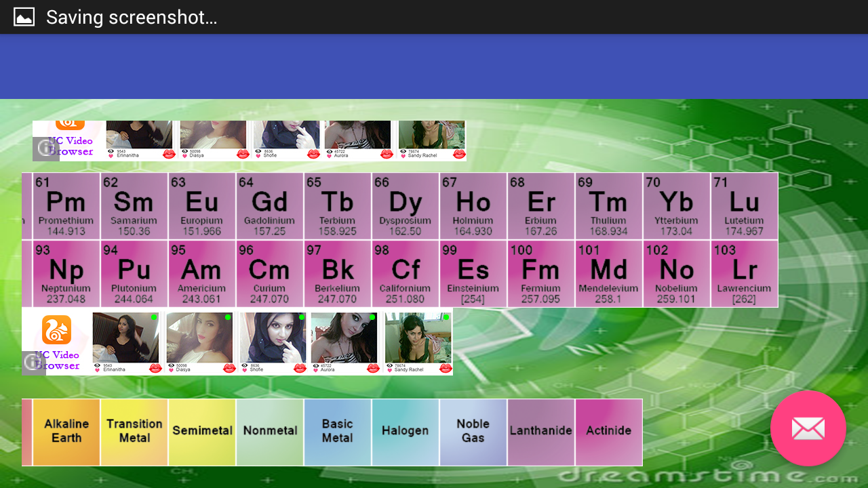Open the Lawrencium (Lr) element tile
Viewport: 868px width, 488px height.
(x=745, y=274)
